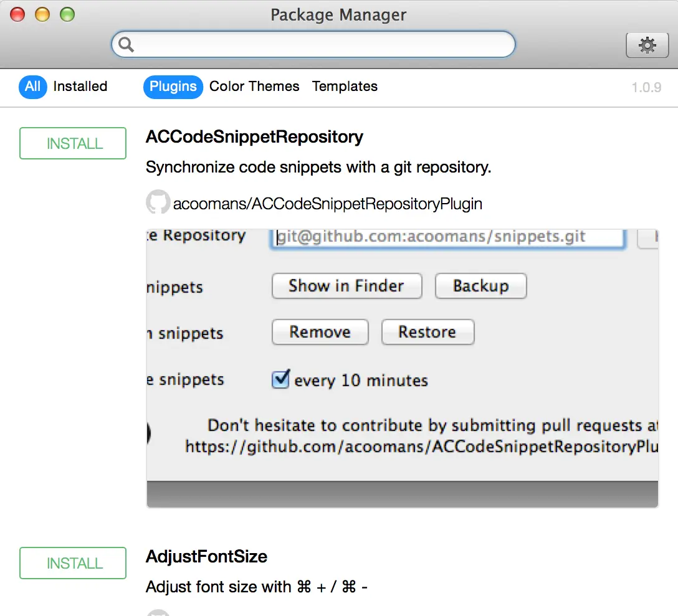Screen dimensions: 678x616
Task: Close the Package Manager window
Action: pyautogui.click(x=17, y=14)
